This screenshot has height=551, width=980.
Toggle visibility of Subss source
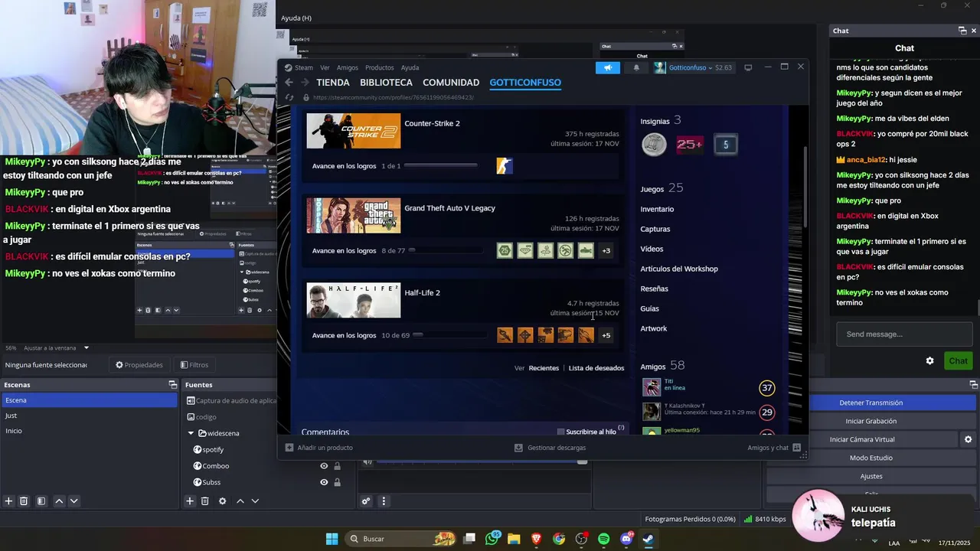(x=324, y=482)
